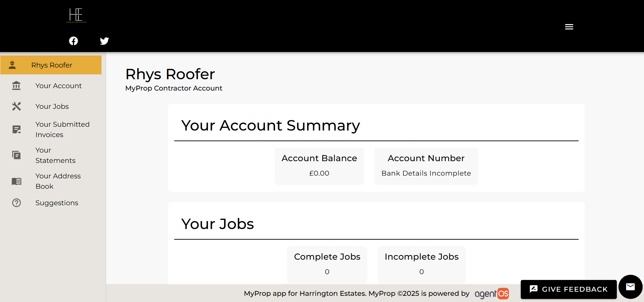Screen dimensions: 644x302
Task: Click the £0.00 balance value
Action: (x=319, y=173)
